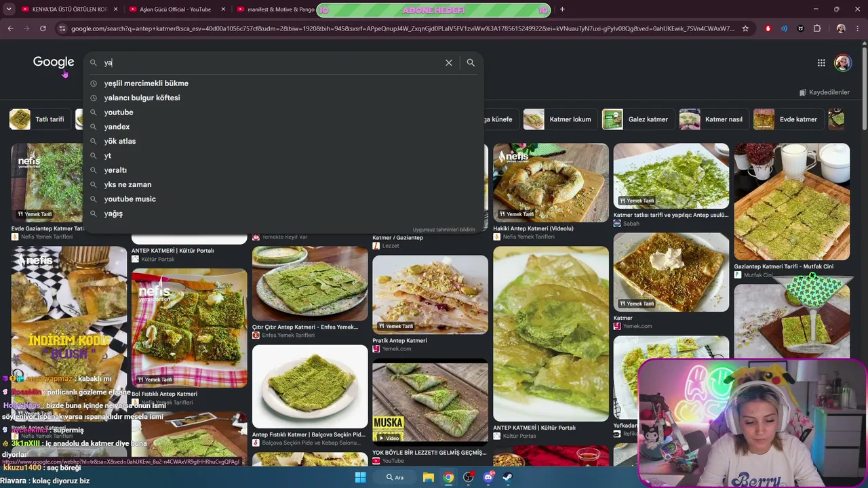Switch to the Aşkın Gücü Official tab
868x488 pixels.
175,9
